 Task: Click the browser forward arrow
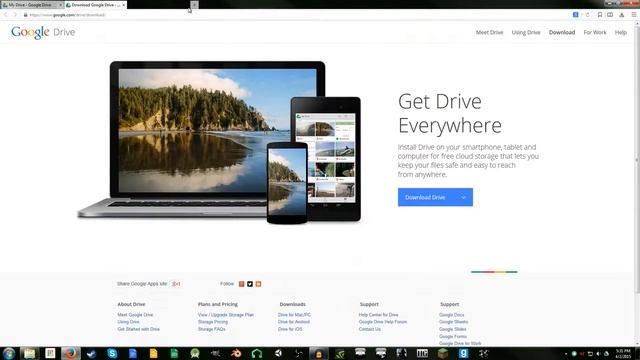15,15
